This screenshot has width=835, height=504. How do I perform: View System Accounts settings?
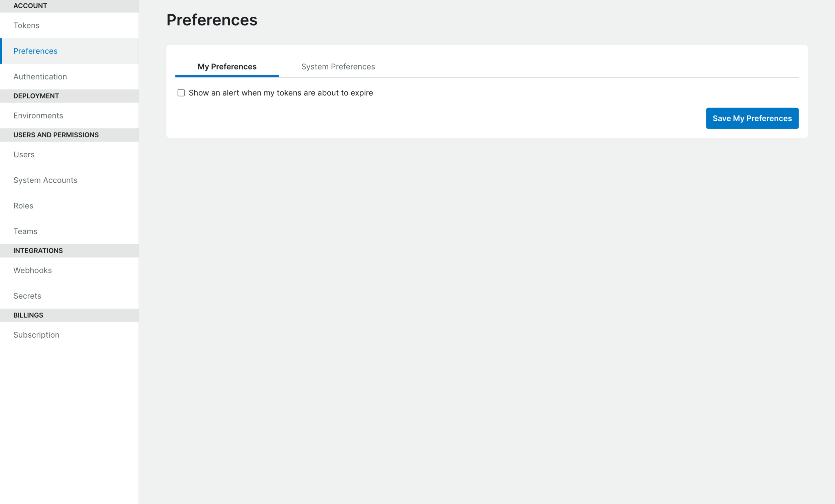click(x=45, y=180)
